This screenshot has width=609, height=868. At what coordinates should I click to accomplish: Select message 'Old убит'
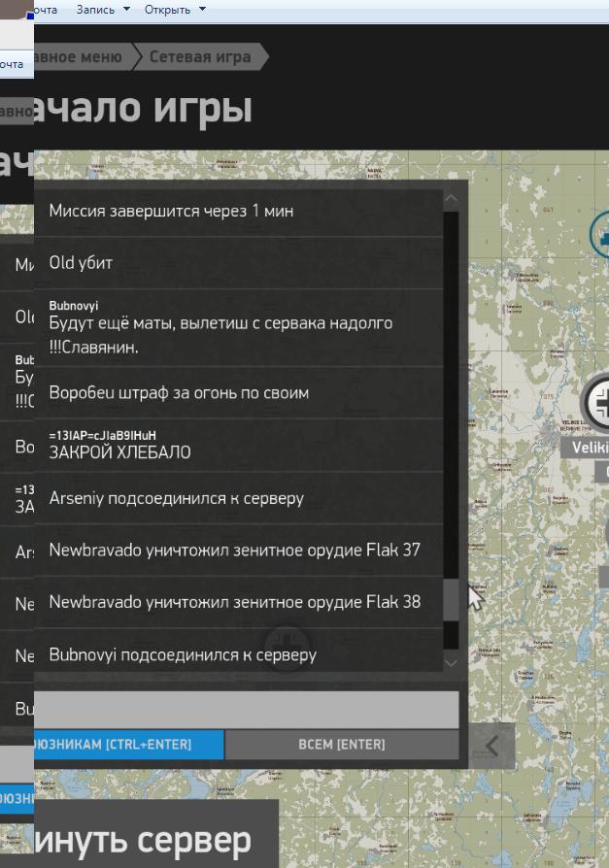pyautogui.click(x=239, y=263)
